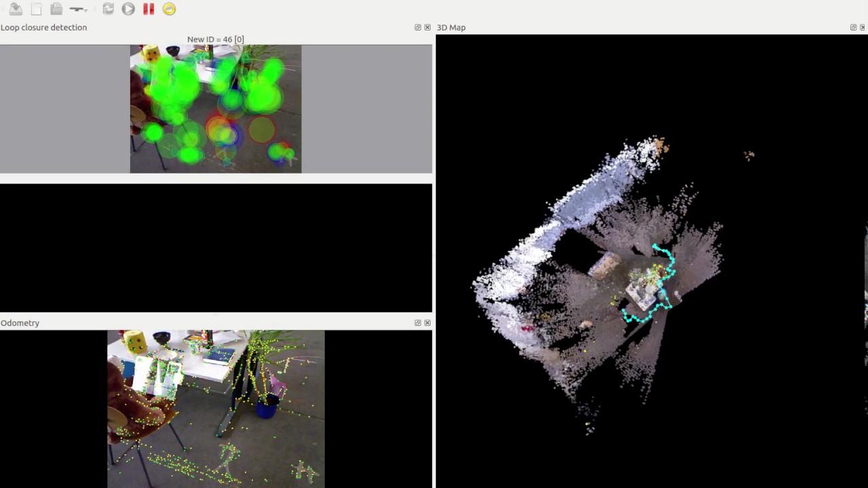Screen dimensions: 868x488
Task: Click the 'New ID = 46 [0]' label
Action: pyautogui.click(x=216, y=39)
